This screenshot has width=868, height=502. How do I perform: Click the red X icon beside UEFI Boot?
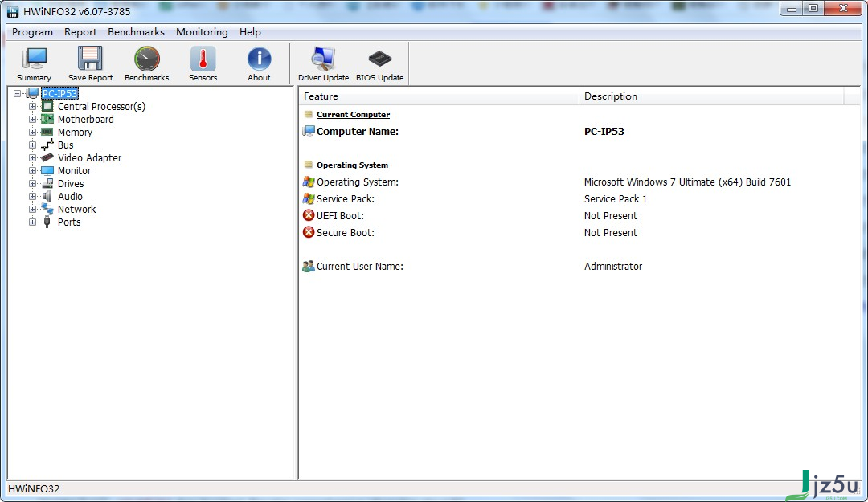309,215
